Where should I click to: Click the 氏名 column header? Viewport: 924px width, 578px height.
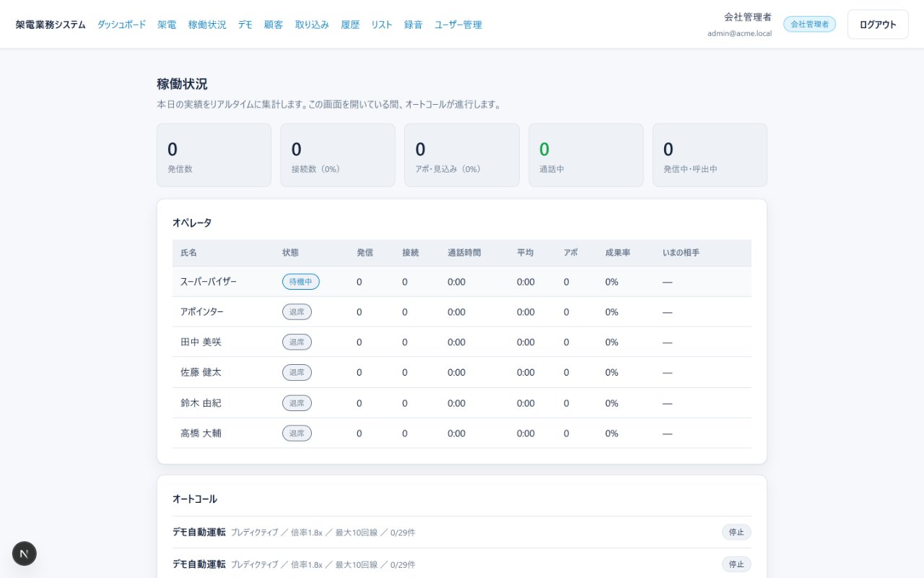tap(188, 253)
